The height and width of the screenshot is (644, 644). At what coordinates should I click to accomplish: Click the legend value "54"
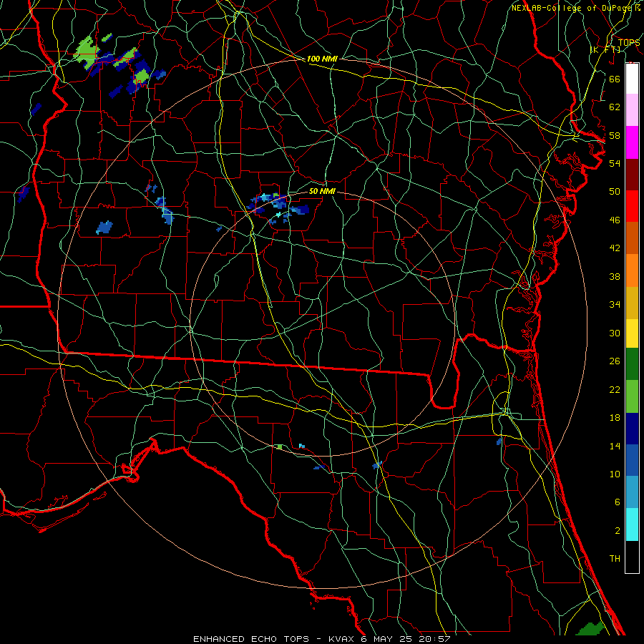(615, 163)
